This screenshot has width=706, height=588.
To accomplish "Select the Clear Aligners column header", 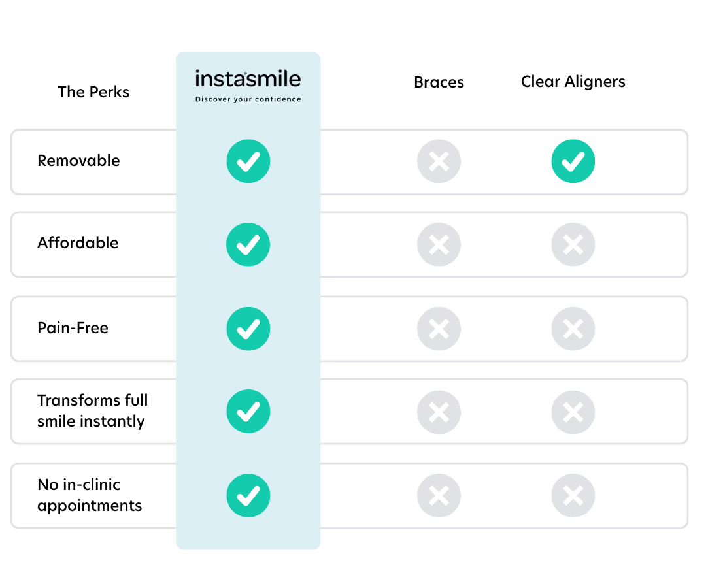I will click(x=573, y=82).
